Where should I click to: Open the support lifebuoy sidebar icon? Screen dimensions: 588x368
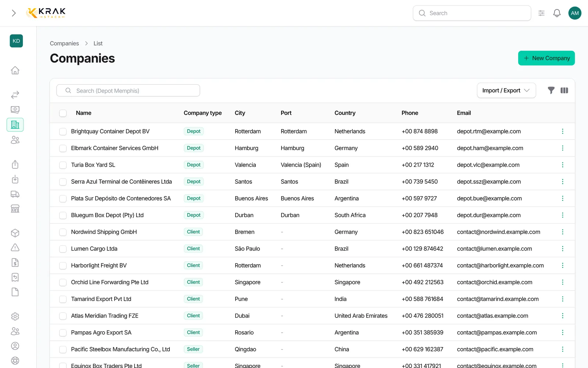pos(15,361)
